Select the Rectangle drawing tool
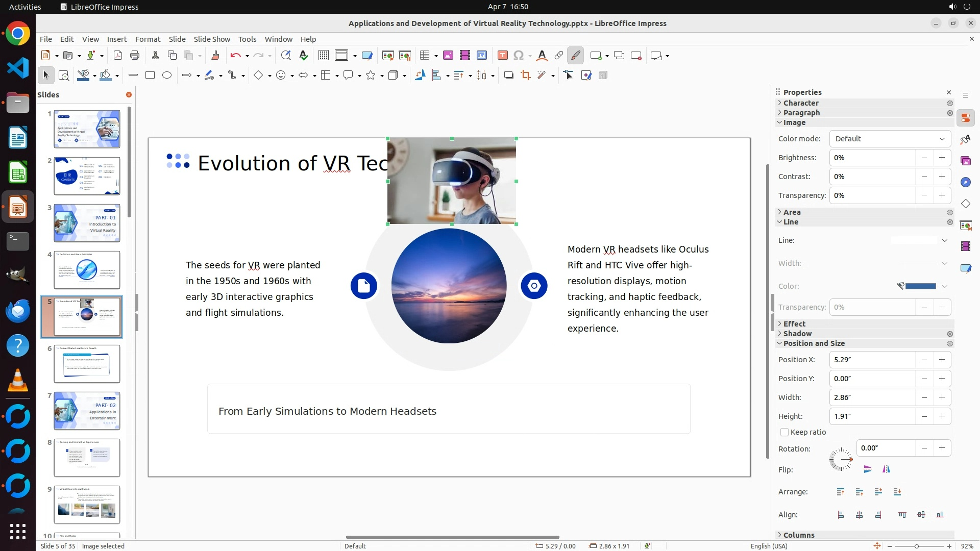980x551 pixels. (x=150, y=76)
